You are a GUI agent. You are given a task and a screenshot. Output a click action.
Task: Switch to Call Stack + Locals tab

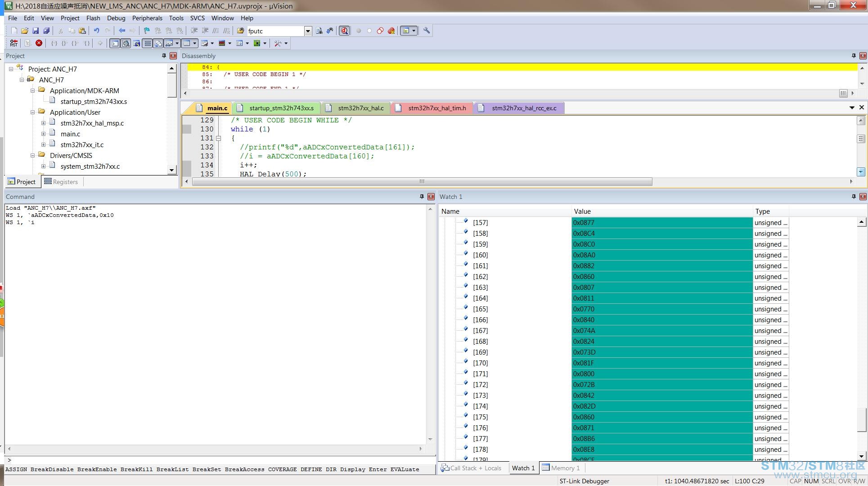point(471,468)
